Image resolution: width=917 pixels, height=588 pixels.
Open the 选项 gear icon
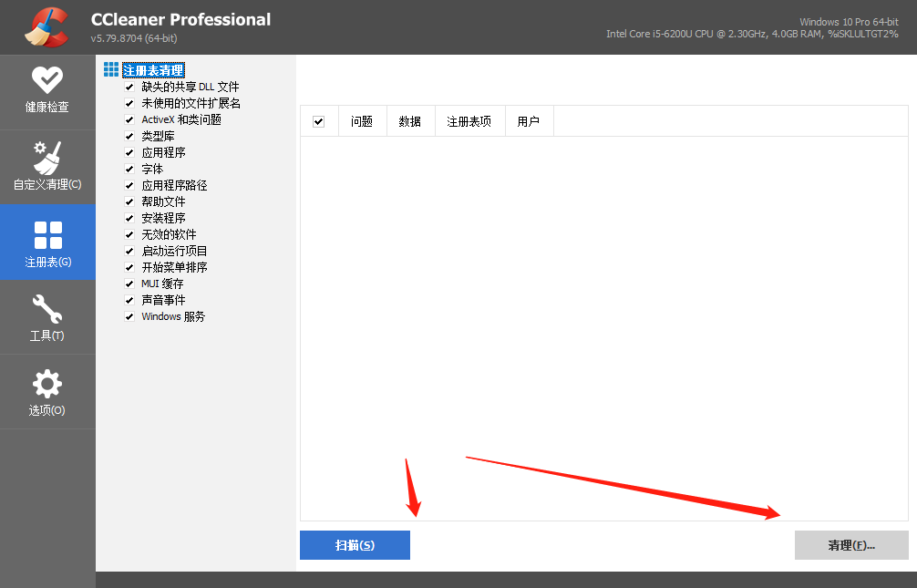47,384
